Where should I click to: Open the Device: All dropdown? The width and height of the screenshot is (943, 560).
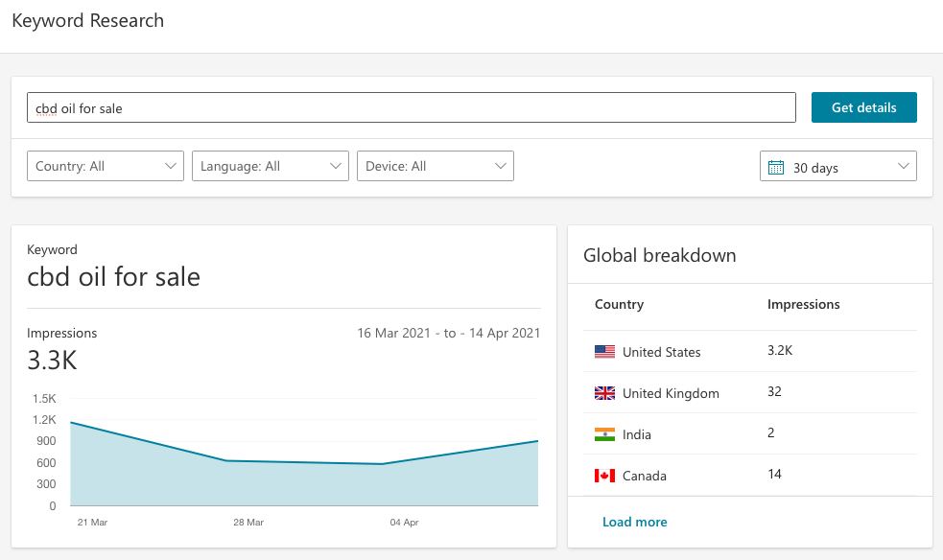click(436, 166)
